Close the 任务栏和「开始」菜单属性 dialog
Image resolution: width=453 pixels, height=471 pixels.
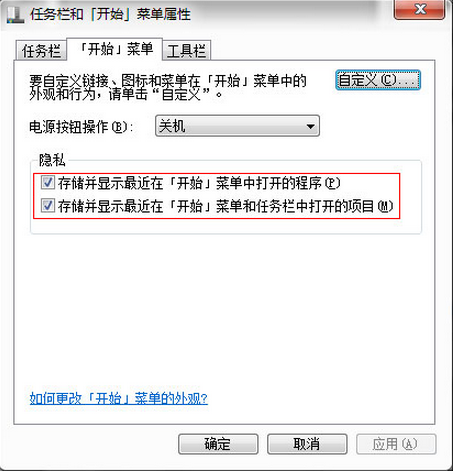point(420,9)
